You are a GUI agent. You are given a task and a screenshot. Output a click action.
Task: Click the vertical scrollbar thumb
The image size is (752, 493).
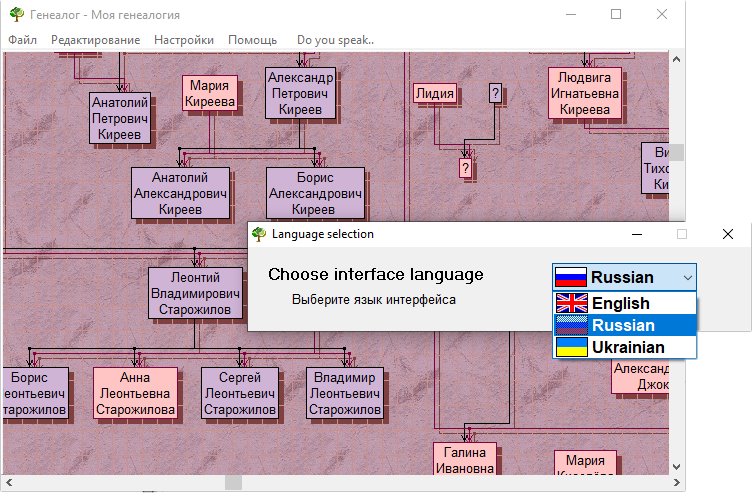676,152
